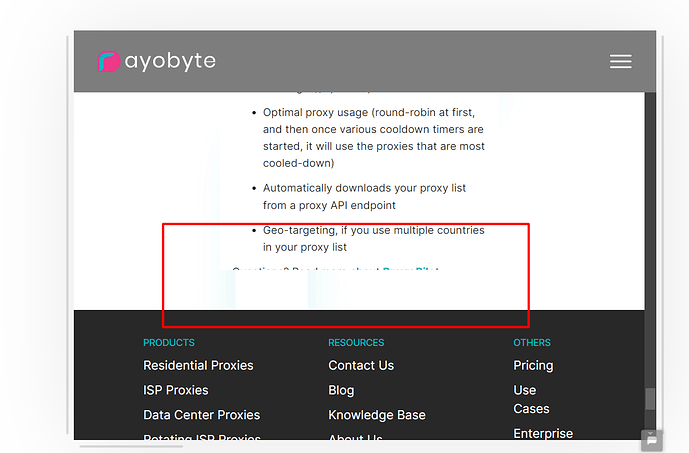This screenshot has height=453, width=689.
Task: Click the RESOURCES footer heading
Action: click(356, 343)
